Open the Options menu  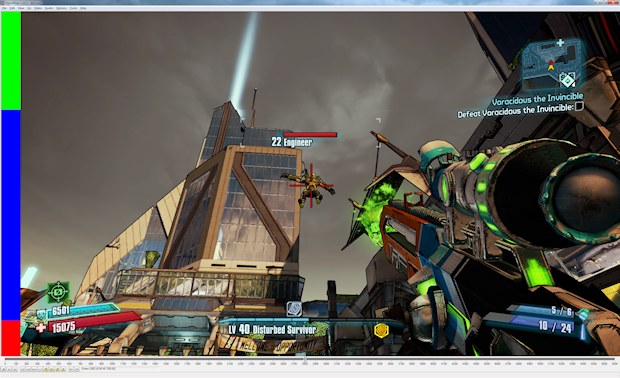pos(61,8)
